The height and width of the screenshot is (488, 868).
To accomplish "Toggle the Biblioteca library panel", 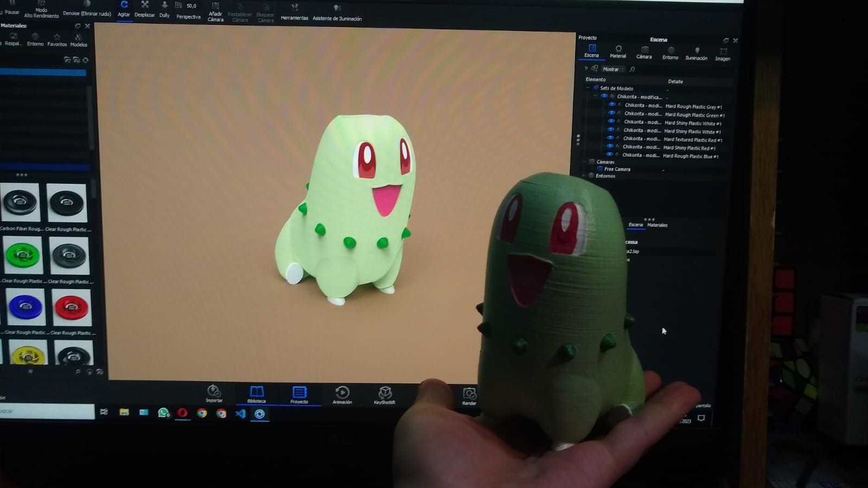I will pyautogui.click(x=257, y=394).
